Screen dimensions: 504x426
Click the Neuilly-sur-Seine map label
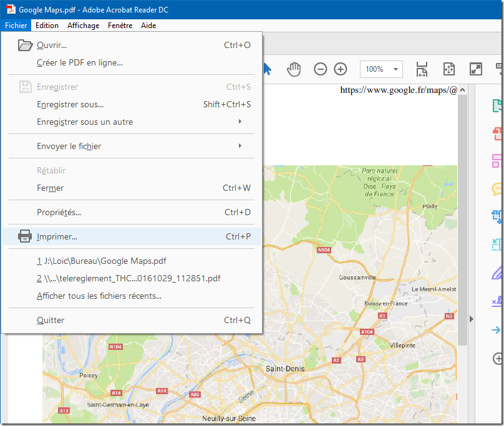click(229, 419)
